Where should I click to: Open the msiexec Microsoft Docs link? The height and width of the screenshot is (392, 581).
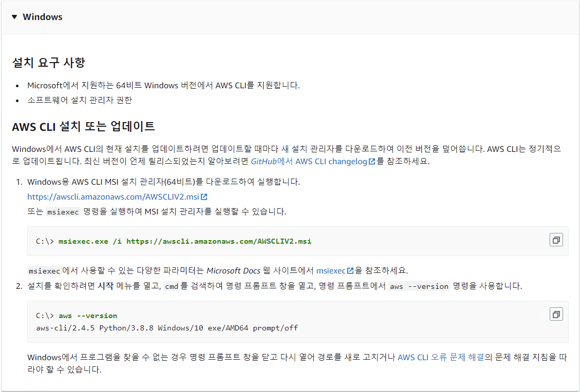(331, 270)
